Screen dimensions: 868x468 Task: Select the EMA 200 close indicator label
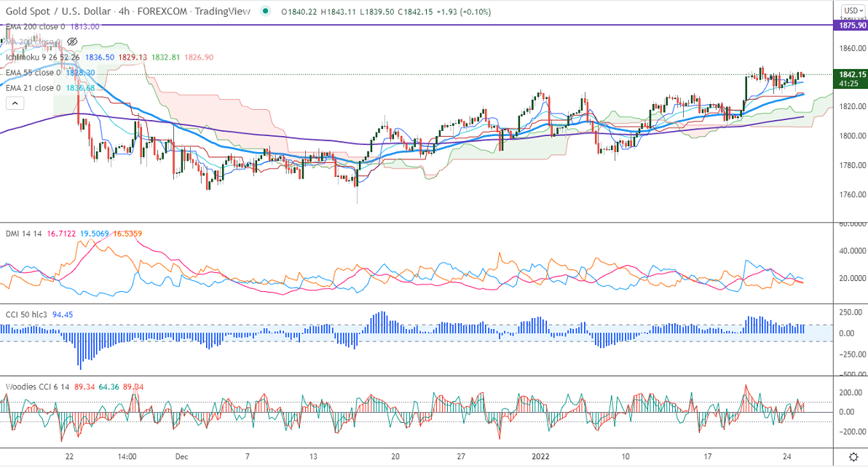point(35,26)
